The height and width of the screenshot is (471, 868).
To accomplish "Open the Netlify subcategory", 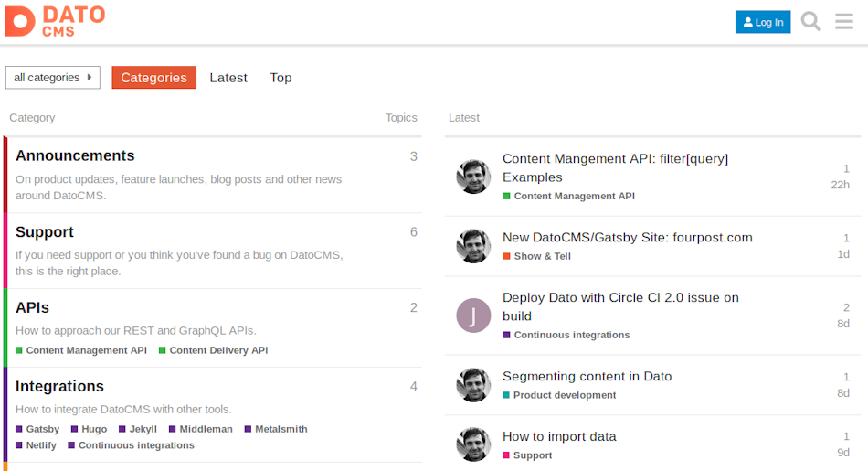I will coord(36,445).
